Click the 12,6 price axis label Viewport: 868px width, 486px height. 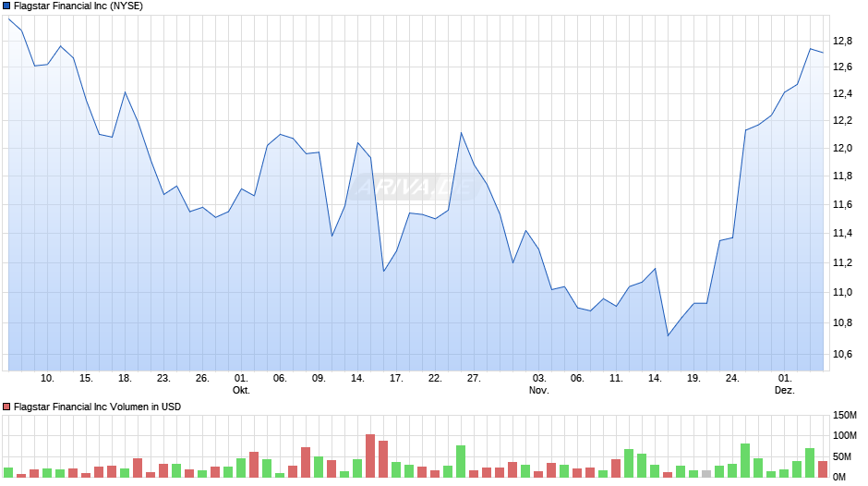coord(842,67)
